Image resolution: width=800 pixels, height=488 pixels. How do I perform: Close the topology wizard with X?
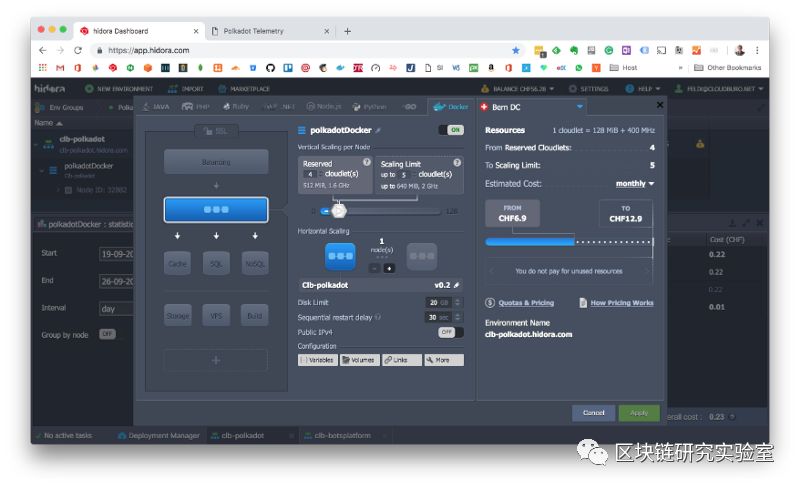click(x=660, y=105)
